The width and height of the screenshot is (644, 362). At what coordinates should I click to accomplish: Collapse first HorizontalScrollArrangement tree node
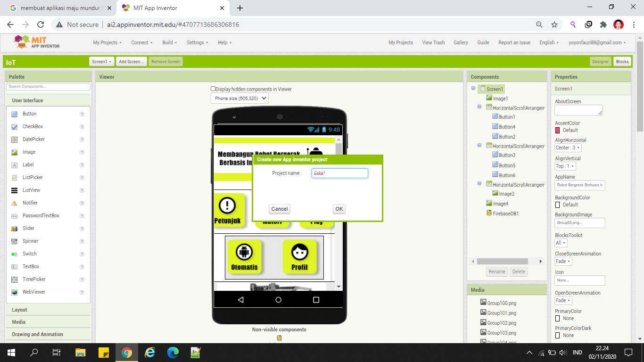(479, 107)
